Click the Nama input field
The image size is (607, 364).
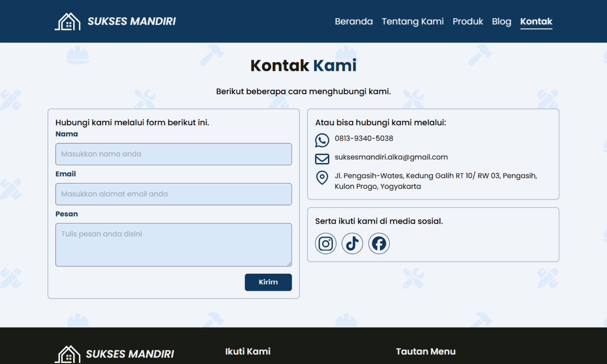[x=173, y=154]
